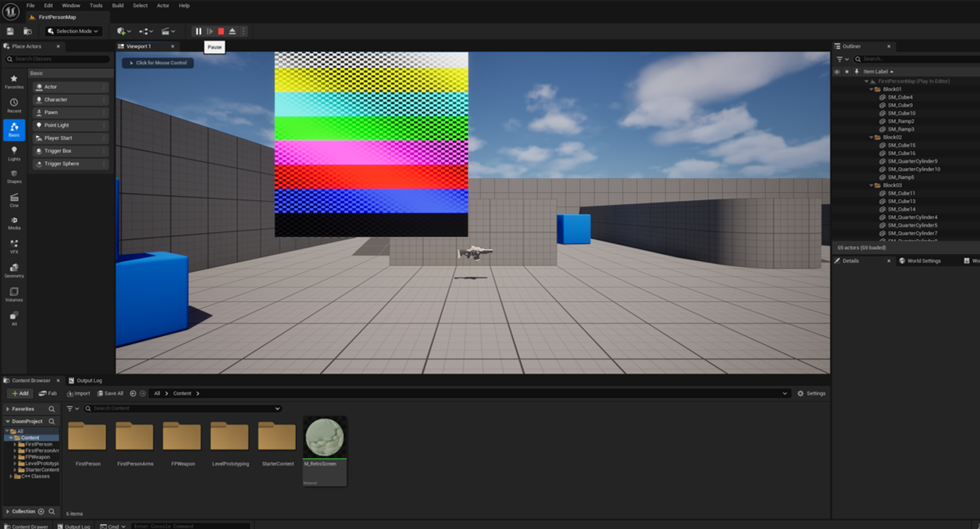Open Content Browser Settings
This screenshot has width=980, height=529.
pyautogui.click(x=811, y=393)
